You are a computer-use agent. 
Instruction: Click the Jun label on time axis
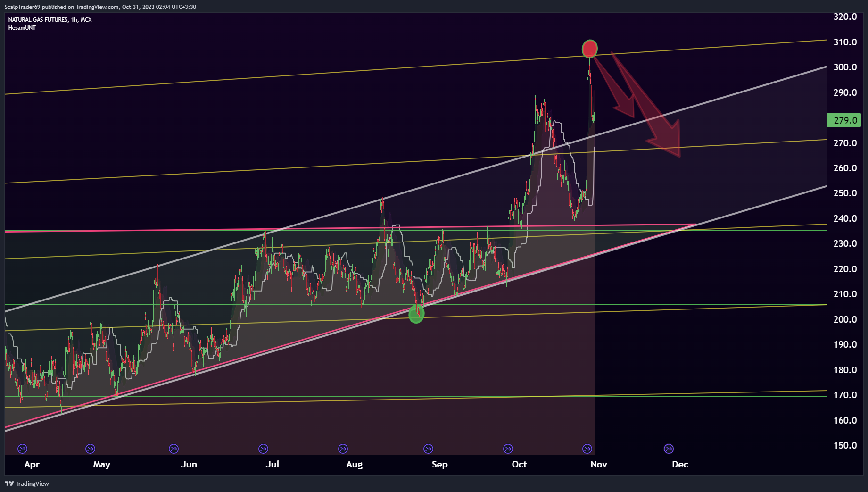pos(189,465)
